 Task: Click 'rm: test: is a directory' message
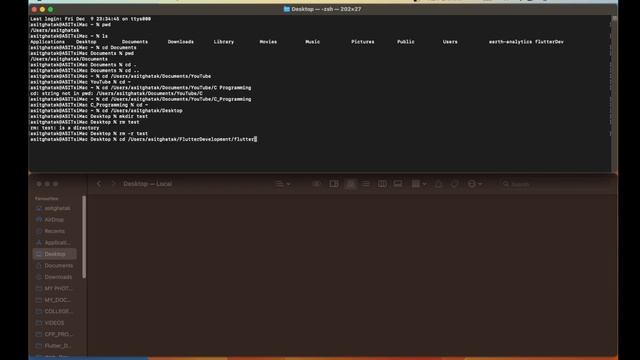[64, 128]
